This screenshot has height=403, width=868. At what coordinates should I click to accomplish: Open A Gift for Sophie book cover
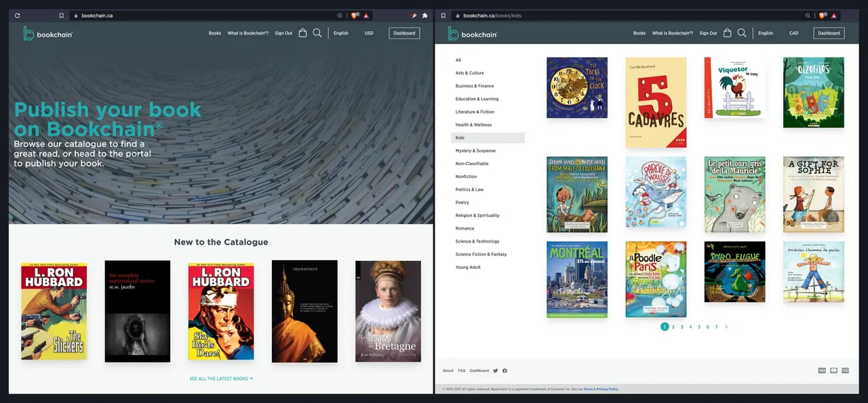pos(814,194)
